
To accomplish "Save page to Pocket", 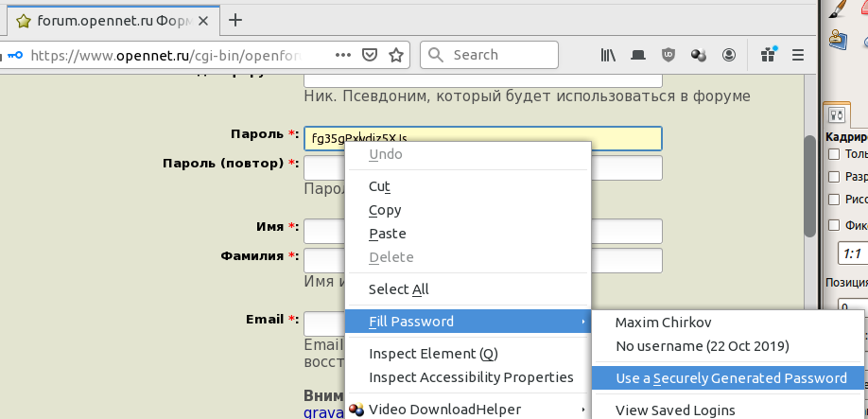I will pos(371,55).
